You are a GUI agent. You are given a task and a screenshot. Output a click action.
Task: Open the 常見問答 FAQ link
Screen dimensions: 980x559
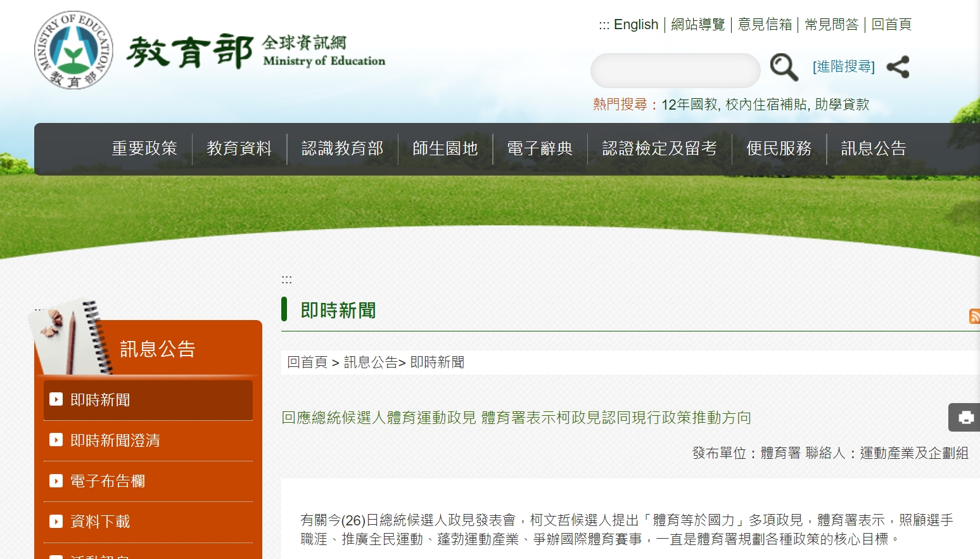point(831,25)
